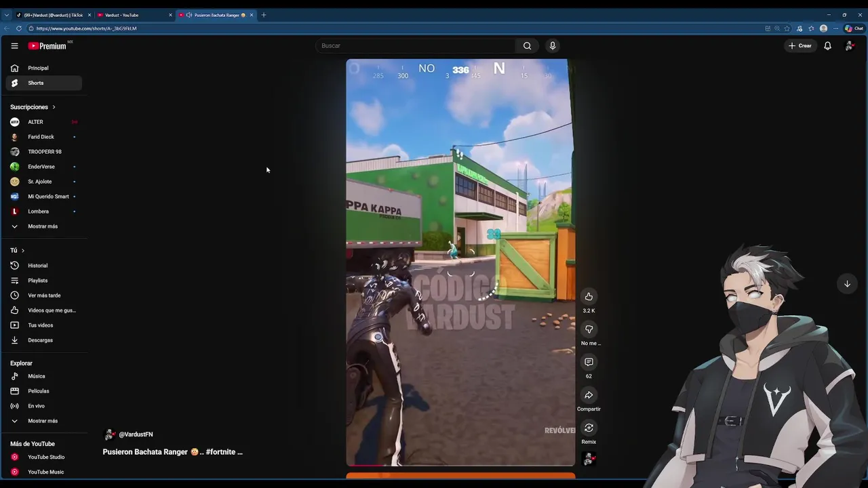This screenshot has width=868, height=488.
Task: Open account avatar menu in YouTube header
Action: pyautogui.click(x=849, y=45)
